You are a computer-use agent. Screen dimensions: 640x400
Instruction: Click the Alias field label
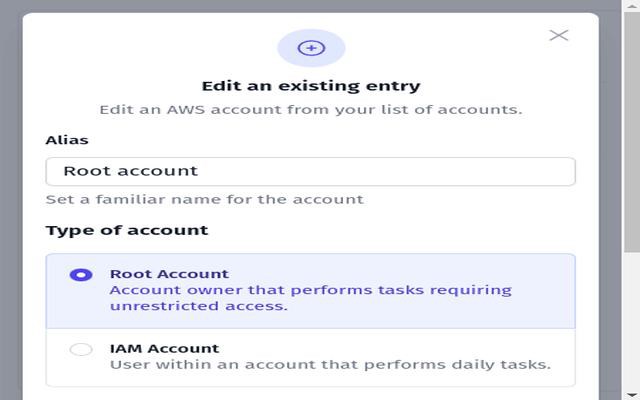click(x=67, y=140)
